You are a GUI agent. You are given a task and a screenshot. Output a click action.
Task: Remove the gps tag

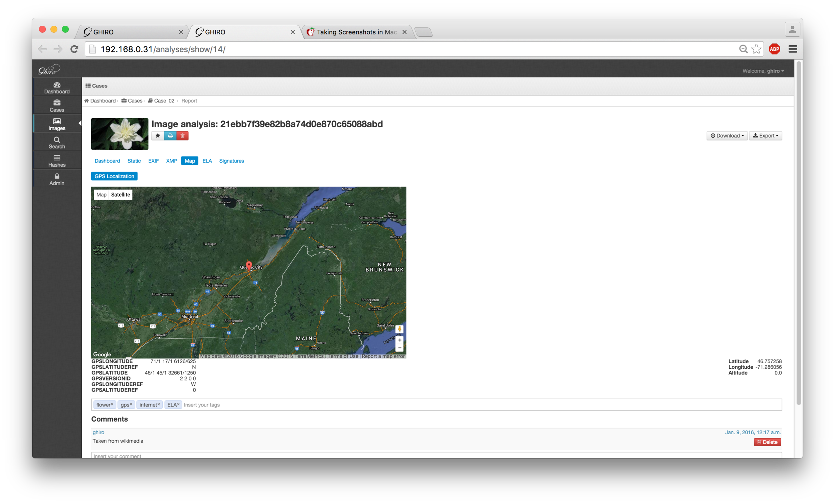pos(131,404)
